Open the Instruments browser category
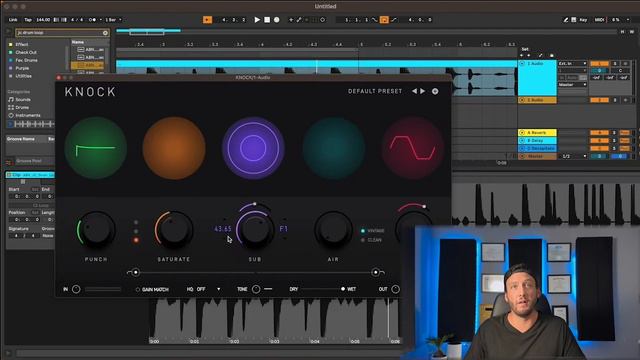Screen dimensions: 640x360 pyautogui.click(x=28, y=116)
